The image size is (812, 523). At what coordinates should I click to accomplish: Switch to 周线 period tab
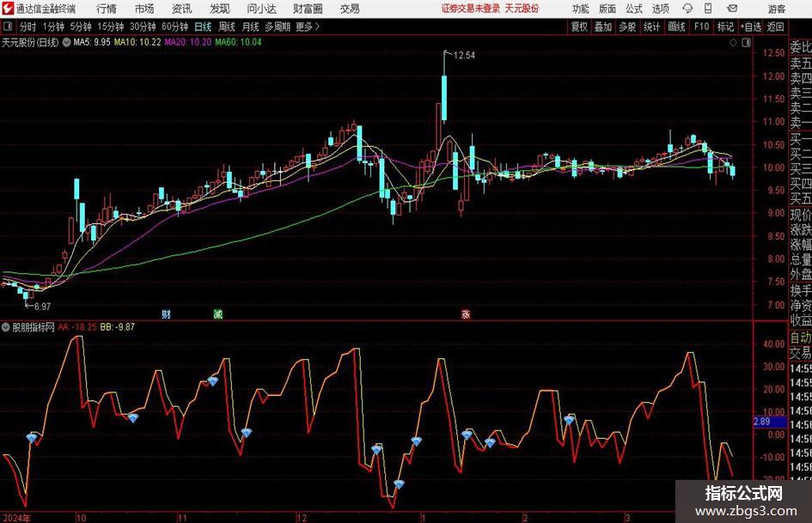tap(227, 27)
